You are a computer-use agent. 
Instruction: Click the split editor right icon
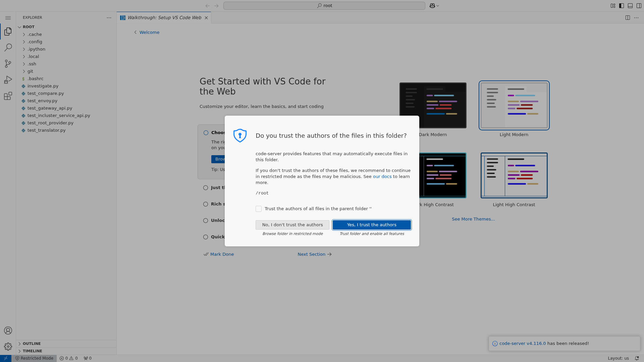pos(628,18)
